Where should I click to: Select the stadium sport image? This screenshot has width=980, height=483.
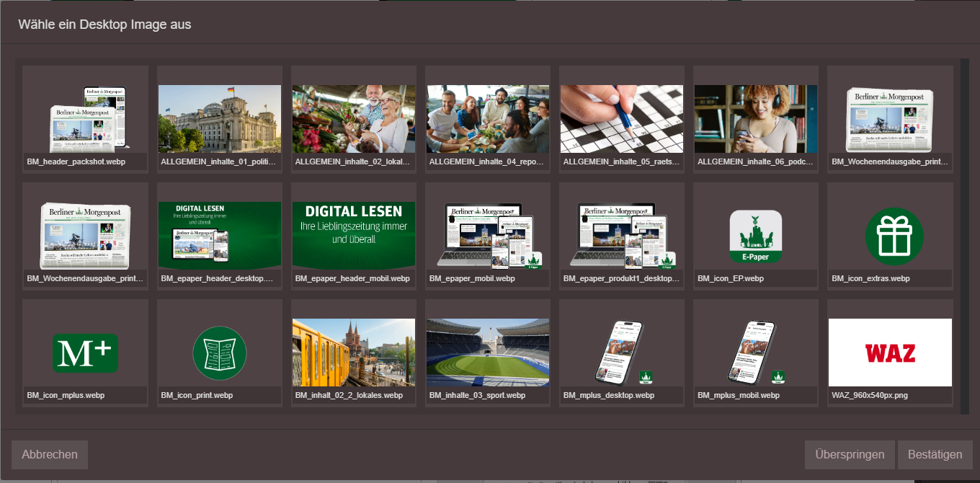point(487,353)
